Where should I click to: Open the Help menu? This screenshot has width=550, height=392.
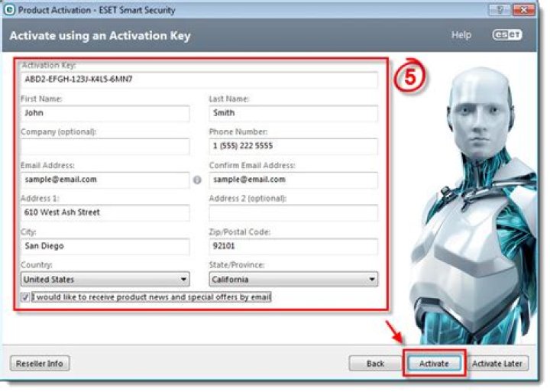pyautogui.click(x=461, y=36)
